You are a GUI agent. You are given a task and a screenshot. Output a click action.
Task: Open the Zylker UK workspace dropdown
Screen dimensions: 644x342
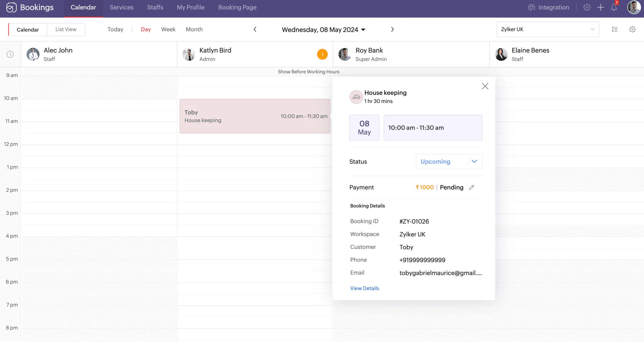(x=547, y=29)
